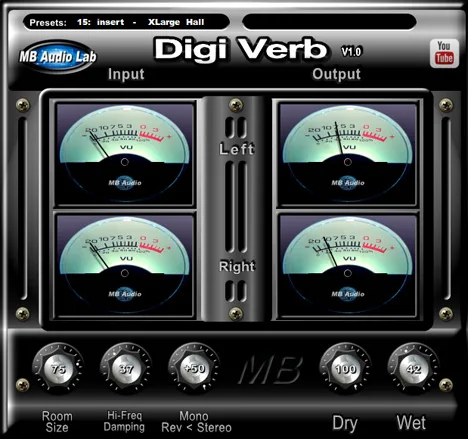Click the V1.0 version label
468x439 pixels.
pyautogui.click(x=351, y=51)
